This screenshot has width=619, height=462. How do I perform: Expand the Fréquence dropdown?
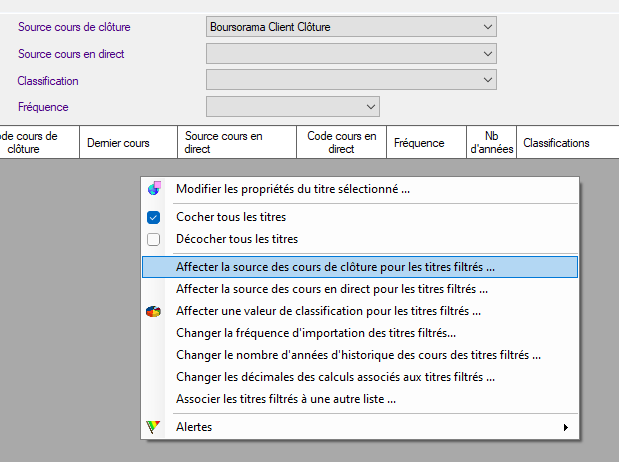tap(371, 105)
